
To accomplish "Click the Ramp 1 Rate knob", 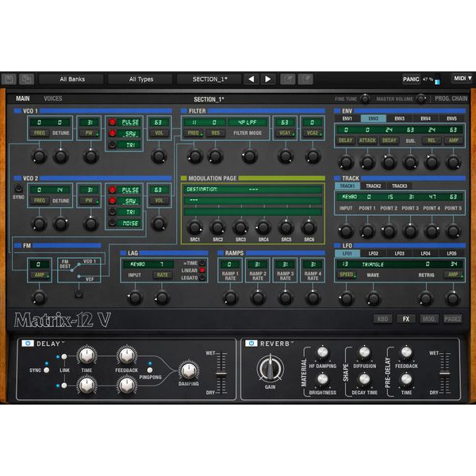I will pyautogui.click(x=230, y=297).
